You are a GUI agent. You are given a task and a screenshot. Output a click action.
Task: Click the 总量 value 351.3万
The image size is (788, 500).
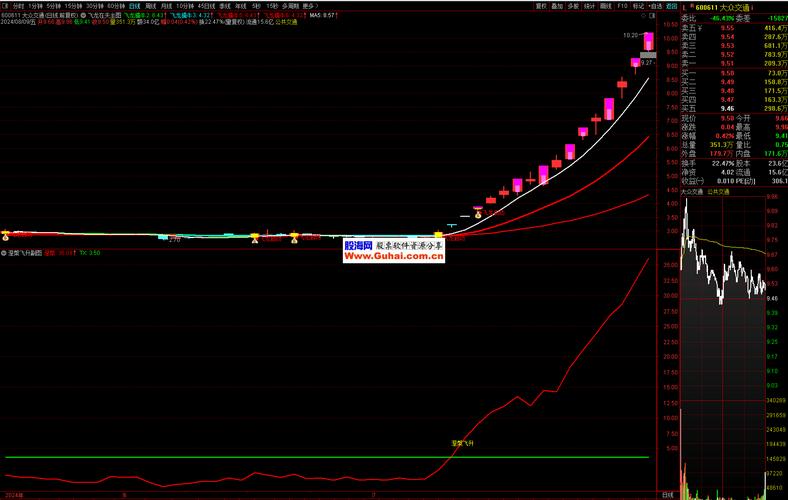(722, 145)
